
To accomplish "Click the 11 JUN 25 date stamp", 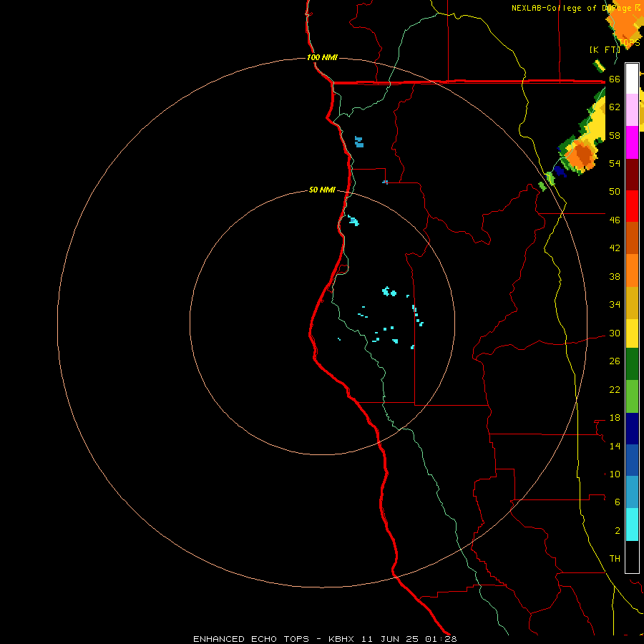I will [390, 639].
